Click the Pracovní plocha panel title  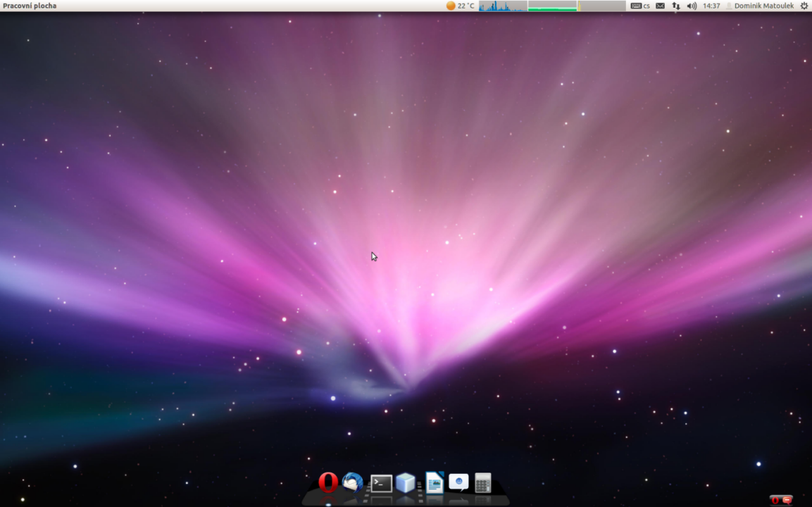pyautogui.click(x=30, y=6)
